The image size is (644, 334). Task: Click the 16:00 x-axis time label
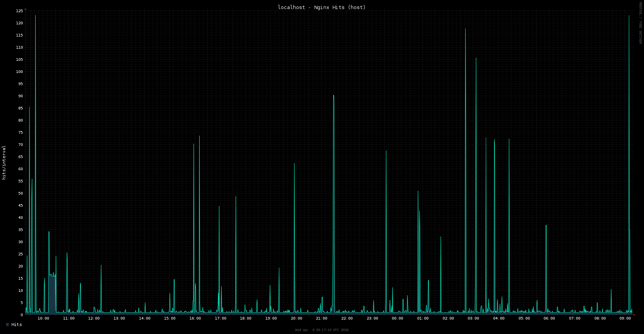(195, 318)
